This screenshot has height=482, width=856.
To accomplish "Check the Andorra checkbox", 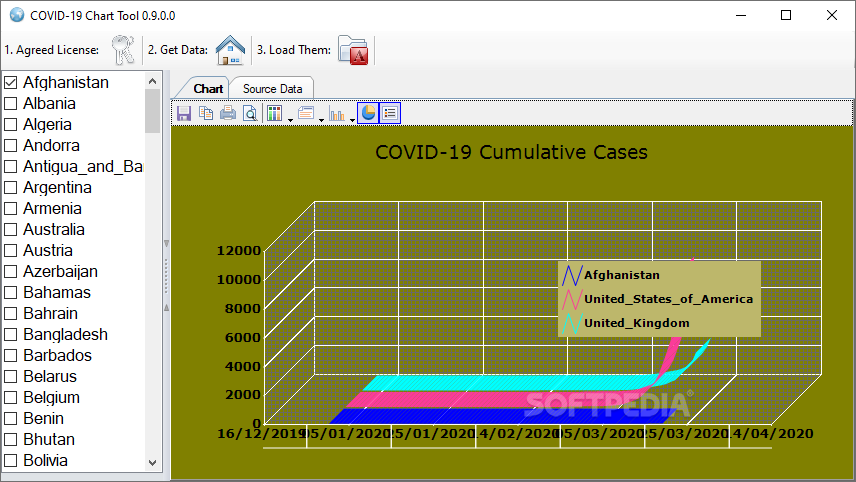I will point(10,145).
